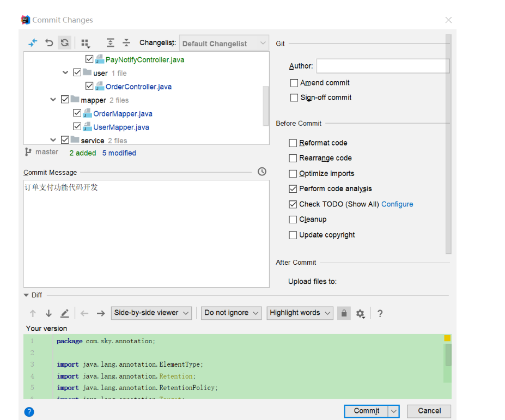Viewport: 505px width, 420px height.
Task: Click the diff help question mark icon
Action: point(380,313)
